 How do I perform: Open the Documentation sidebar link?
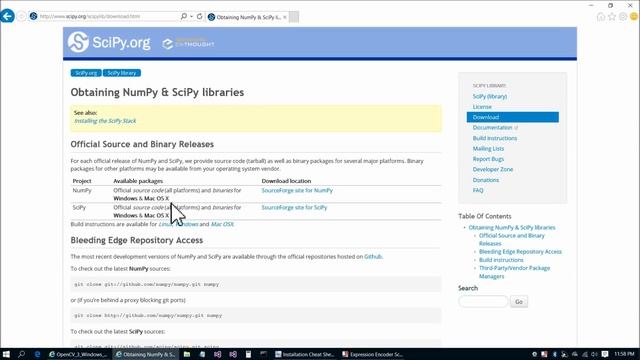(492, 128)
